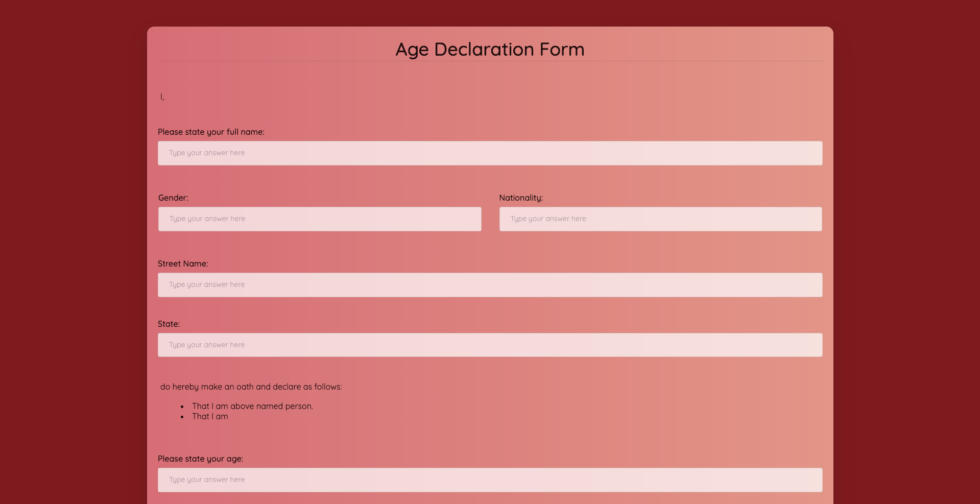Click the Age Declaration Form title

click(x=489, y=49)
